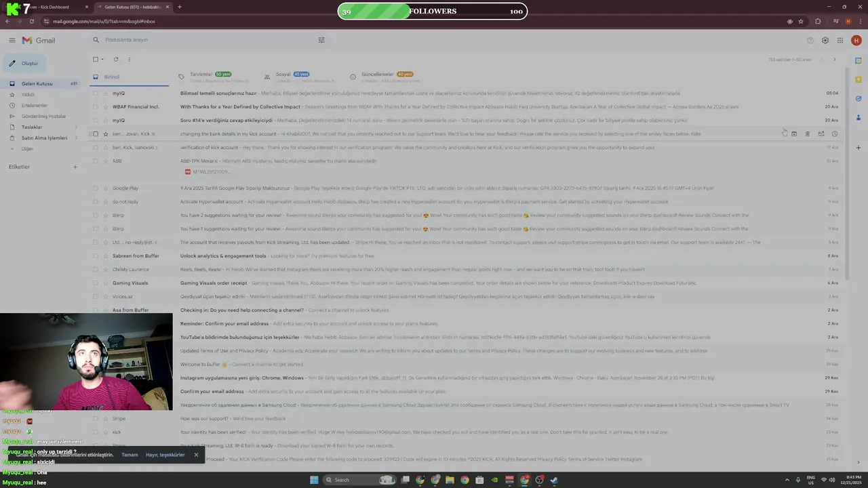
Task: Select the Google Play email checkbox
Action: point(96,188)
